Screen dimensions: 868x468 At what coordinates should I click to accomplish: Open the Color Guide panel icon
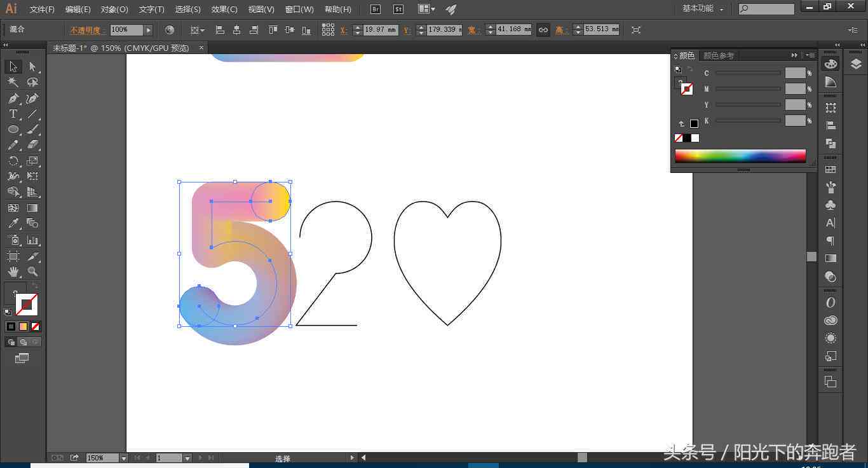pos(831,82)
